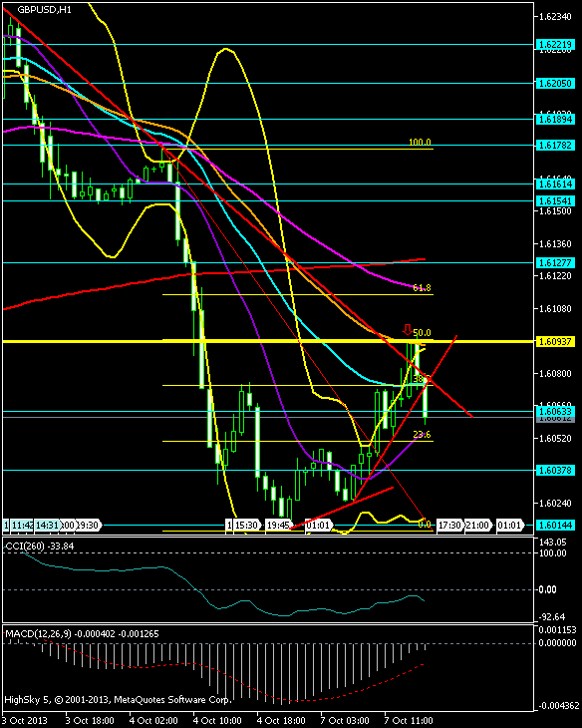Click the 1.60520 price scale value
Screen dimensions: 582x728
pyautogui.click(x=555, y=438)
